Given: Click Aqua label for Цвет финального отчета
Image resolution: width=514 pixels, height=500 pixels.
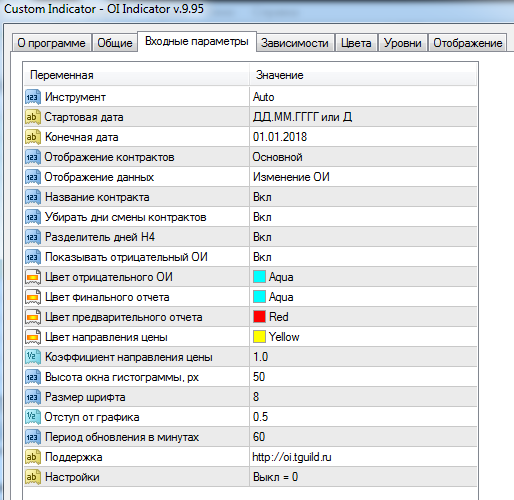Looking at the screenshot, I should click(x=281, y=297).
